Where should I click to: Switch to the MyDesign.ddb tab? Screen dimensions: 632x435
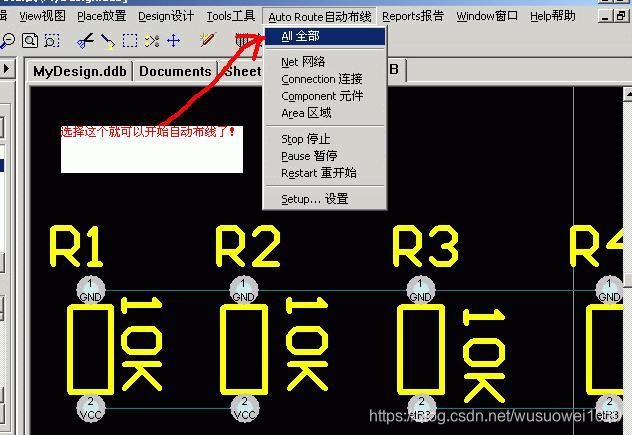(79, 71)
